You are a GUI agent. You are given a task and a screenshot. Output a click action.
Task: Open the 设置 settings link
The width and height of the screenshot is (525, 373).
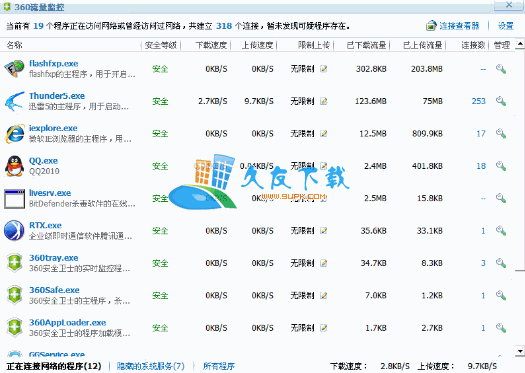[506, 26]
